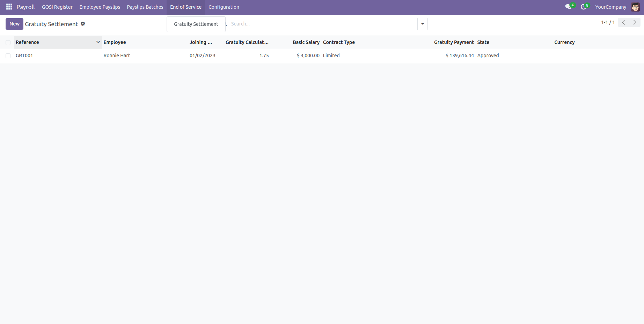Open the activities clock icon
The image size is (644, 324).
coord(583,7)
